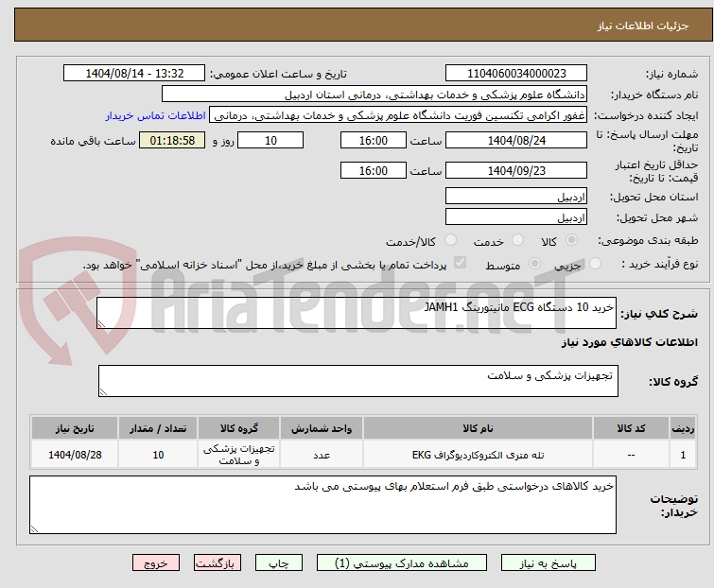Click the گروه کالا column header in table

coord(238,428)
